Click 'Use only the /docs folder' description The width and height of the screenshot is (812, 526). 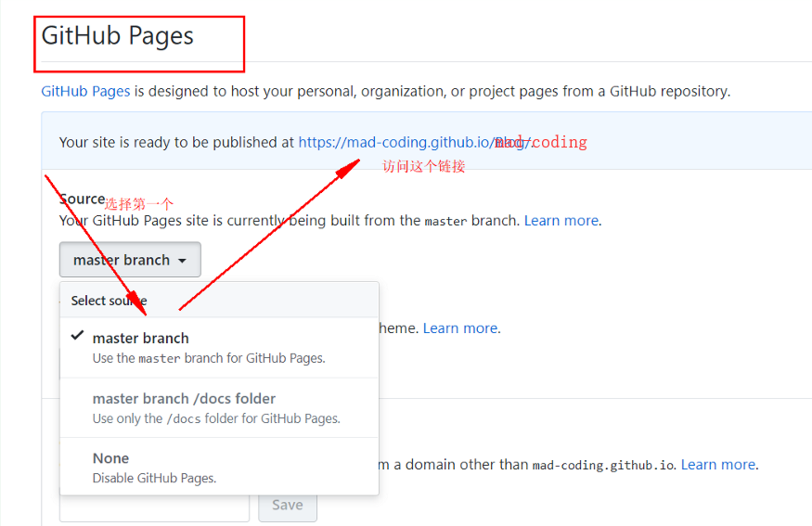point(216,418)
